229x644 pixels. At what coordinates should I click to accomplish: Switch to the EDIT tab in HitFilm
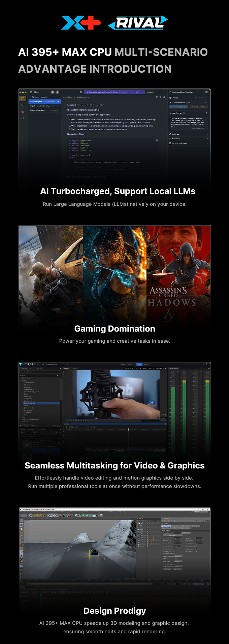[139, 364]
